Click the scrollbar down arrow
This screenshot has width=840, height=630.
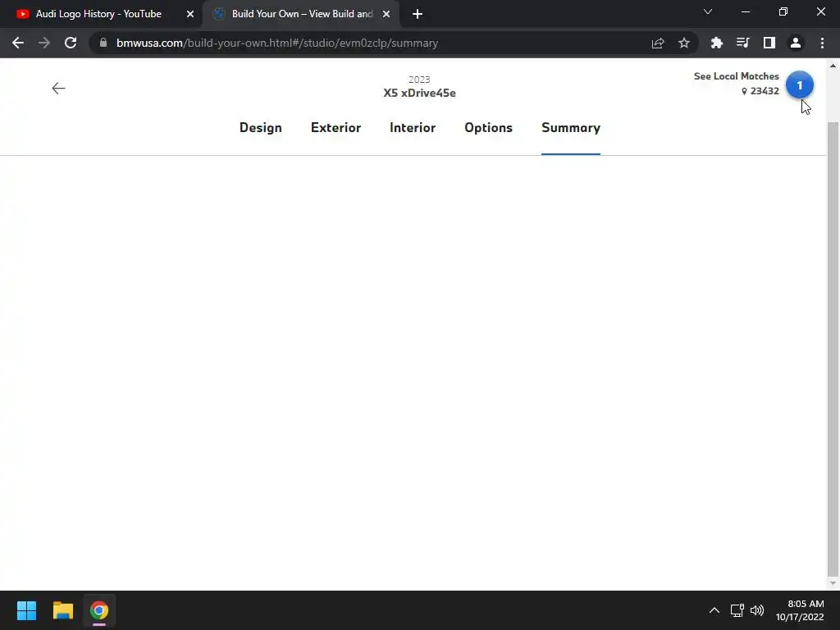click(833, 583)
